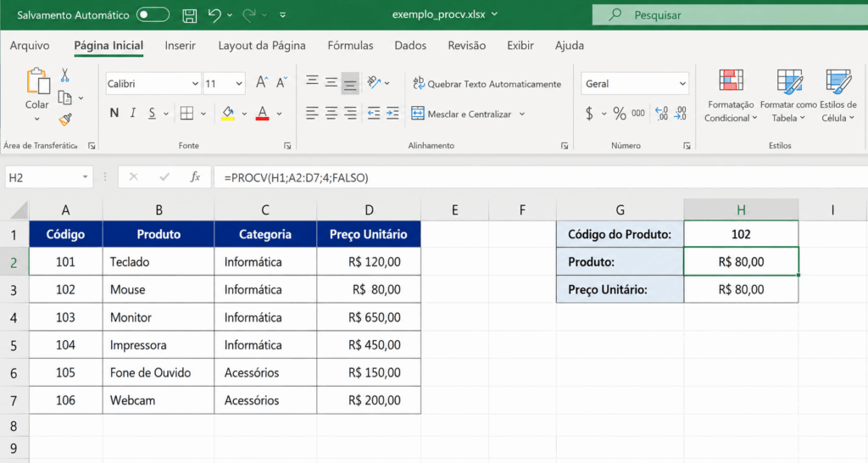The width and height of the screenshot is (868, 463).
Task: Click the Insert Function fx icon
Action: pos(195,177)
